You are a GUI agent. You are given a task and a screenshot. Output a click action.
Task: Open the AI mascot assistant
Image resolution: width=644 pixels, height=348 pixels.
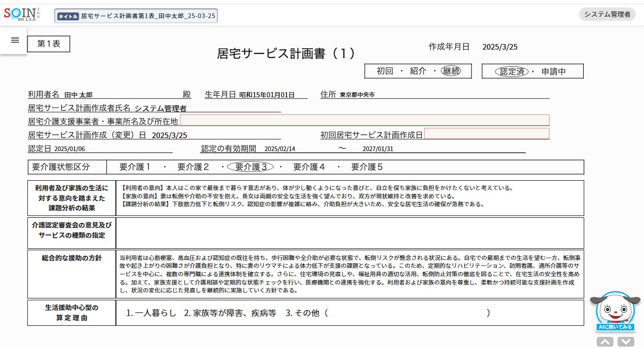tap(615, 308)
